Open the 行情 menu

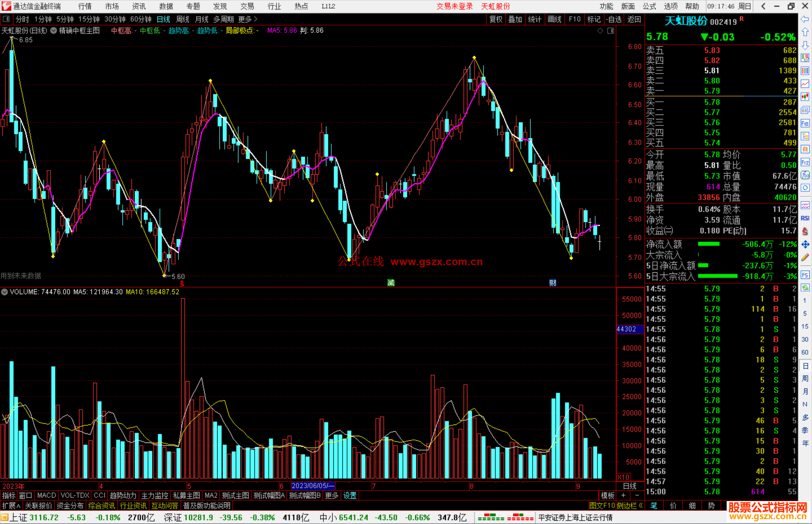[x=85, y=6]
